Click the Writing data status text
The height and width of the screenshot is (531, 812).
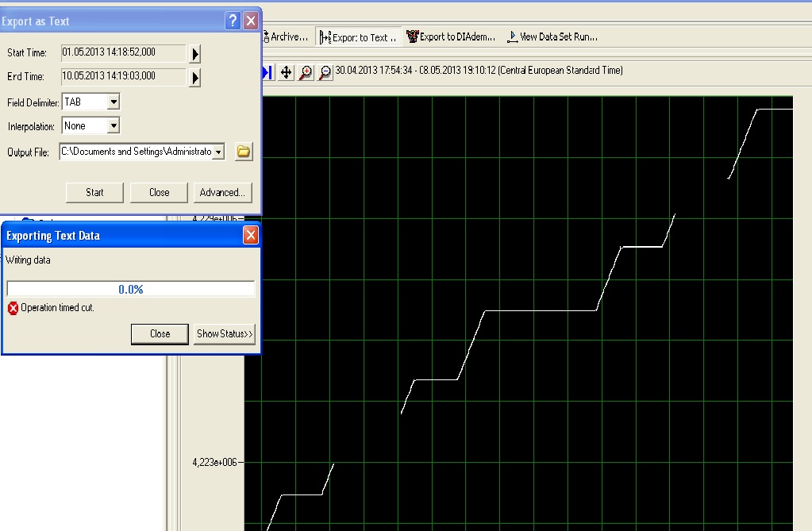(28, 260)
